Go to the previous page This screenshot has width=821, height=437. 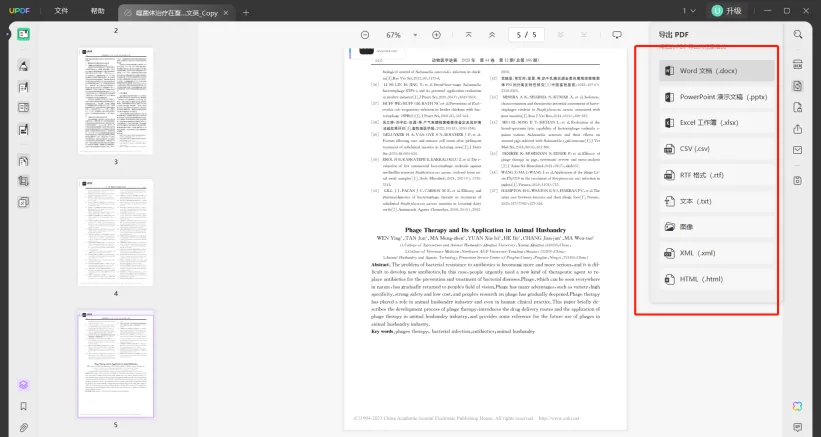point(492,35)
